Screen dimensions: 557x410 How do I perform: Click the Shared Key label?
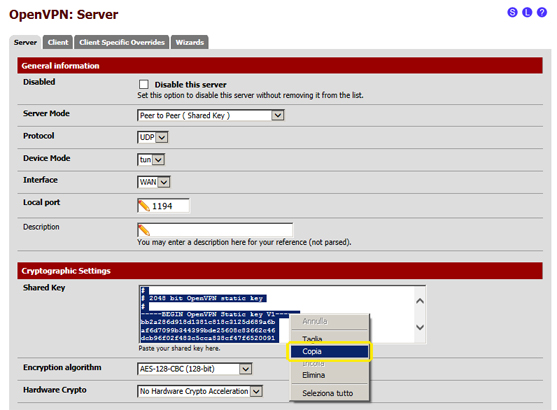tap(44, 288)
